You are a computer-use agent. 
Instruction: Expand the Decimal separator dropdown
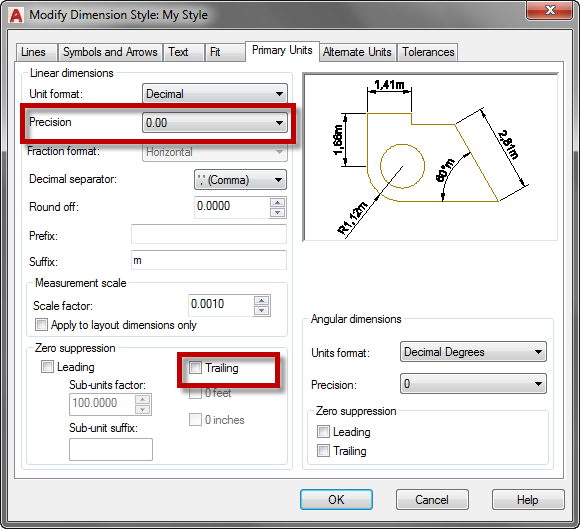[x=240, y=180]
